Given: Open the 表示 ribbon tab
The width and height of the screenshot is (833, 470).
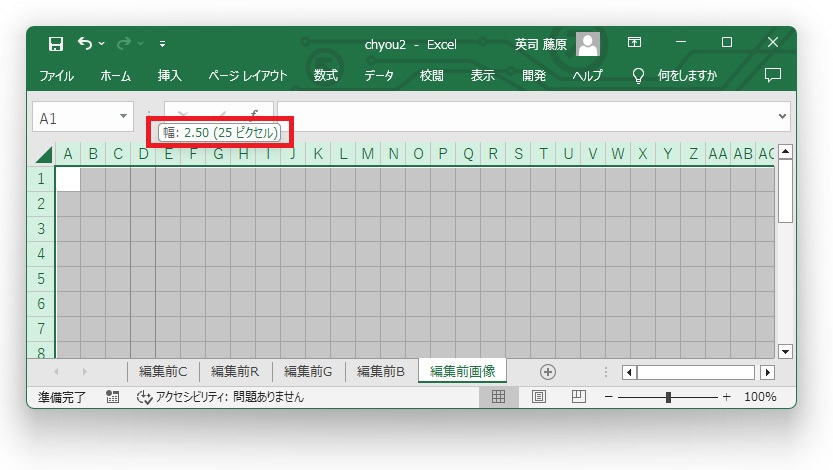Looking at the screenshot, I should [482, 75].
